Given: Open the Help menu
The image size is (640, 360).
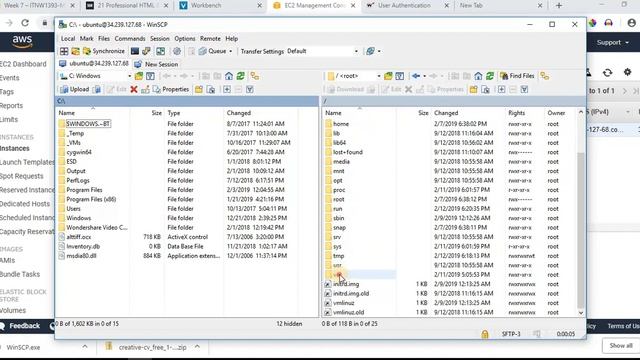Looking at the screenshot, I should point(231,38).
